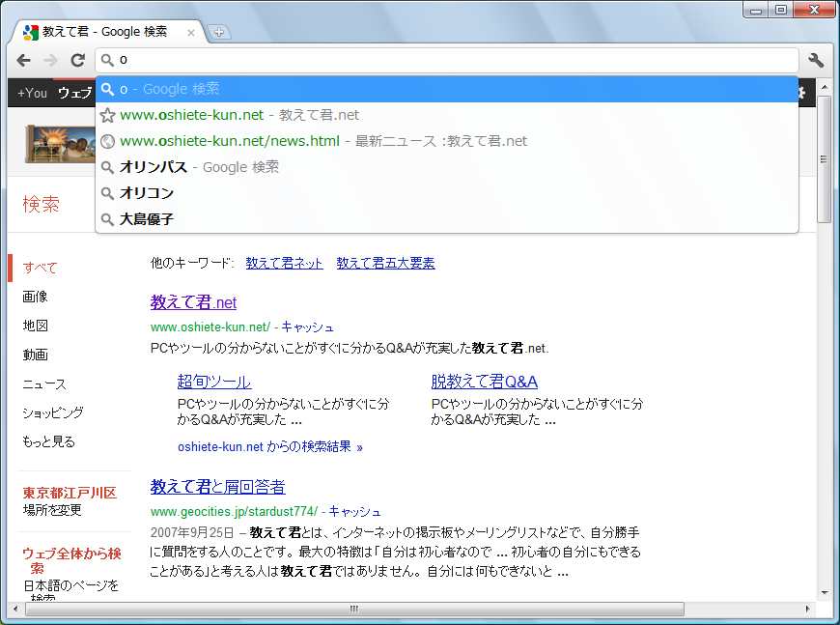Click the 検索 heading text

point(42,204)
